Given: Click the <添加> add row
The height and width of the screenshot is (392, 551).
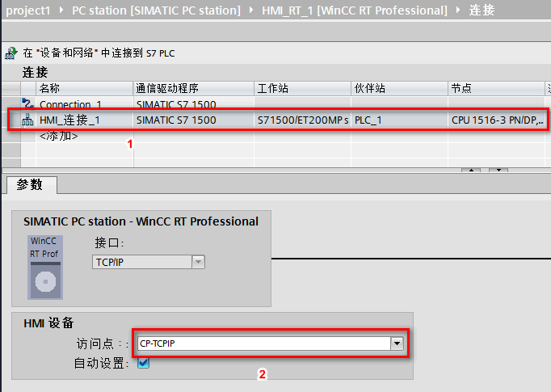Looking at the screenshot, I should [59, 136].
